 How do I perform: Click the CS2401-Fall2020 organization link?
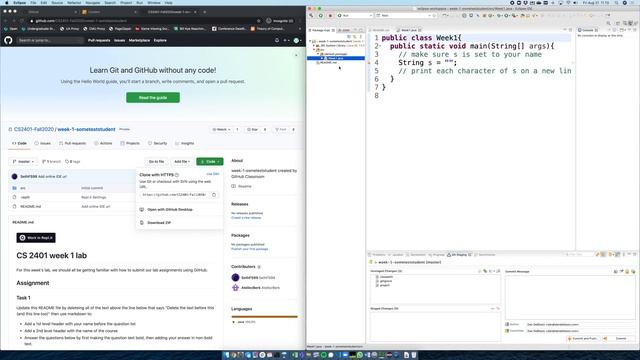click(34, 129)
